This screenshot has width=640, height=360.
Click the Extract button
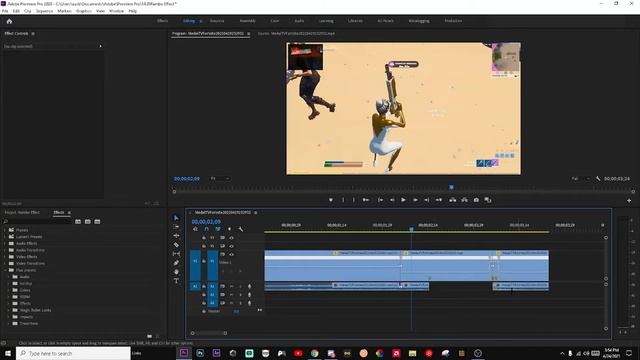464,200
